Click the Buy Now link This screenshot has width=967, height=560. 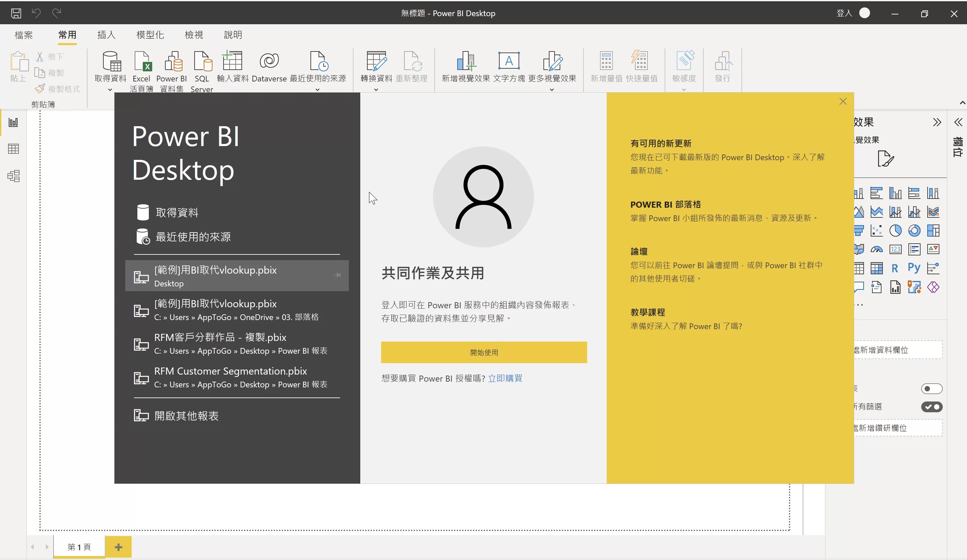click(x=505, y=378)
